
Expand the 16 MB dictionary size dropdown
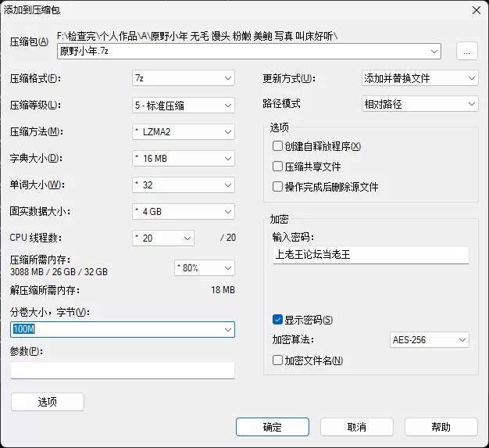[x=184, y=158]
